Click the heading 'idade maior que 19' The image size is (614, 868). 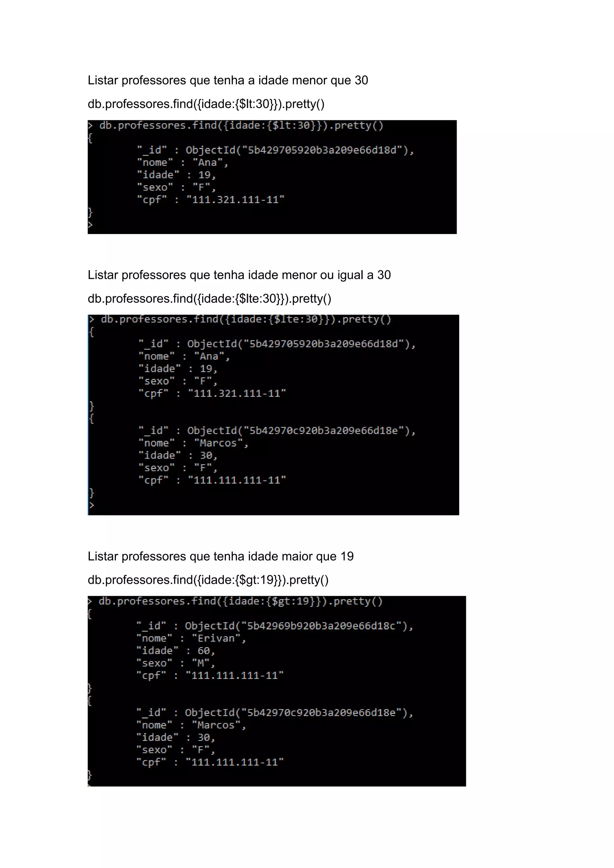[x=220, y=557]
